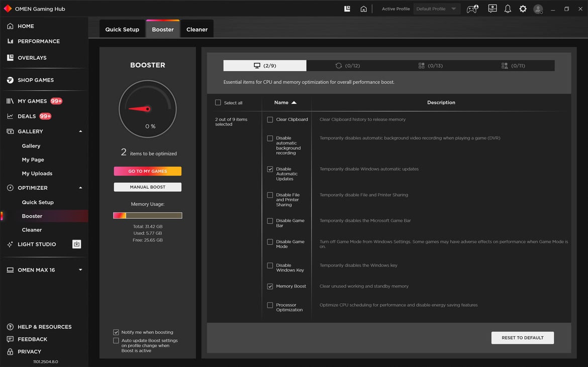Screen dimensions: 588x367
Task: Click the home icon in the title bar
Action: [363, 9]
